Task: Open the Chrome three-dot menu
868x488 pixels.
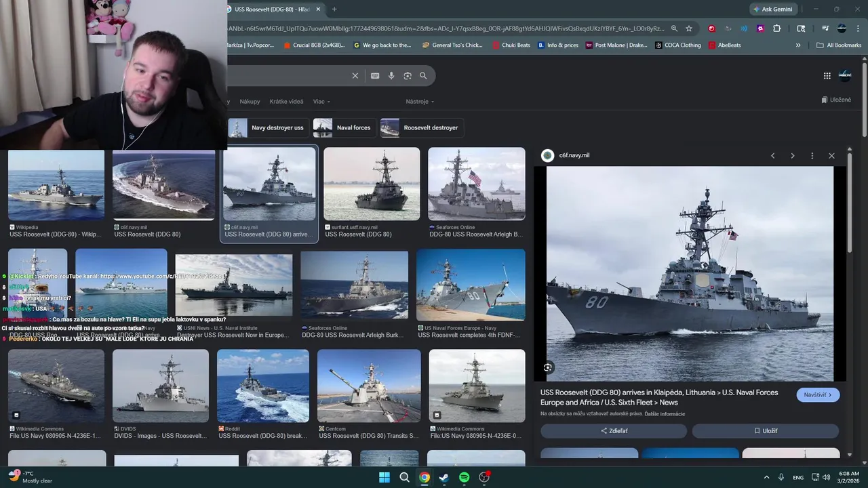Action: tap(857, 28)
